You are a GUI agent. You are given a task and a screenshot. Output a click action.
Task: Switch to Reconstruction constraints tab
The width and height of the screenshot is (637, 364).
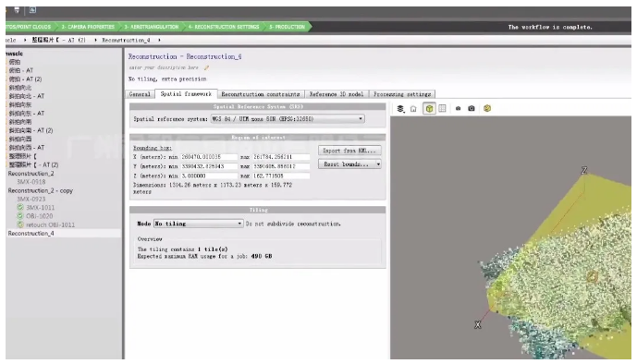click(x=261, y=94)
